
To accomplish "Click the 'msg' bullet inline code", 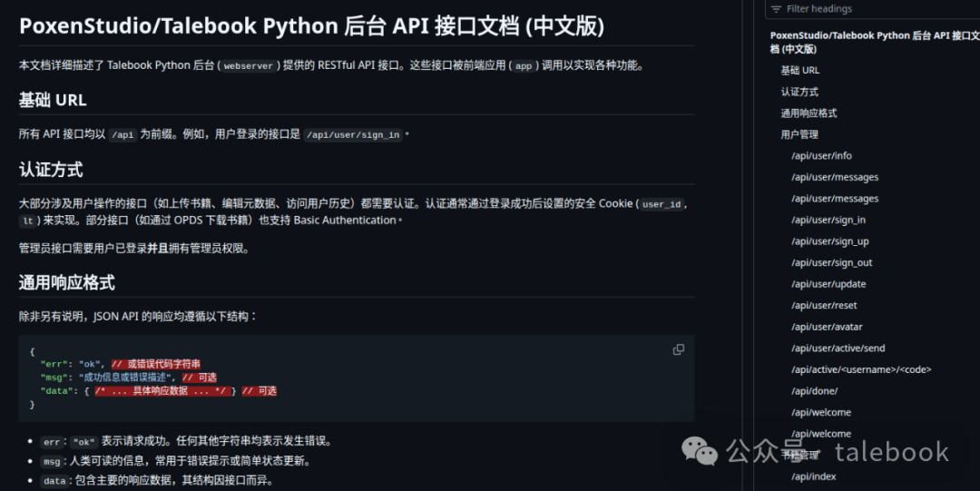I will (51, 462).
